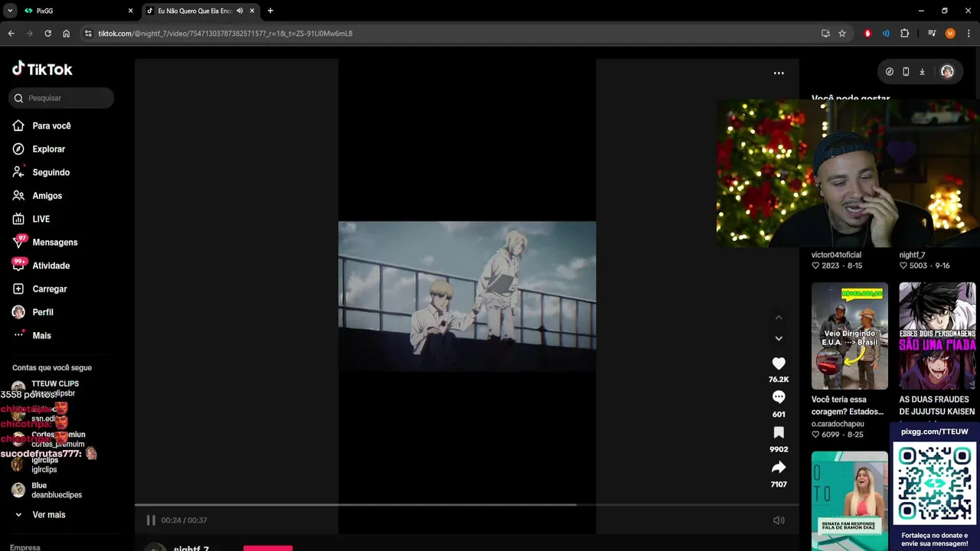Image resolution: width=980 pixels, height=551 pixels.
Task: Save video with bookmark icon
Action: (779, 432)
